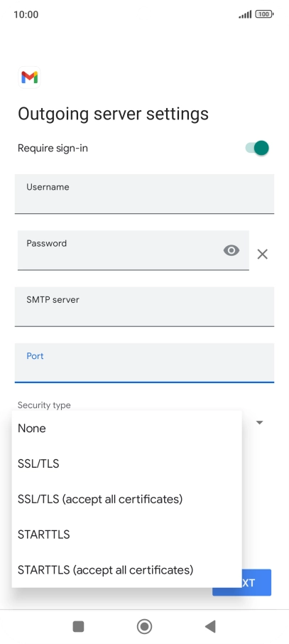Tap the Gmail logo icon

(x=30, y=77)
